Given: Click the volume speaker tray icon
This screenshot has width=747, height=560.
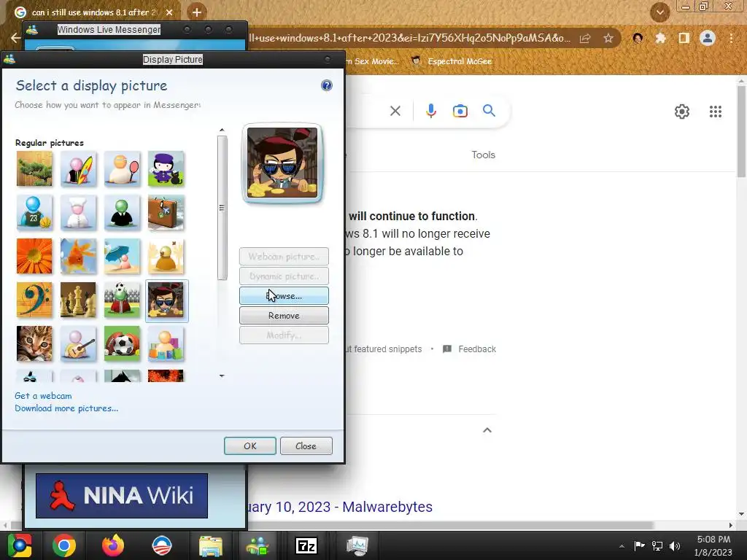Looking at the screenshot, I should (x=674, y=545).
